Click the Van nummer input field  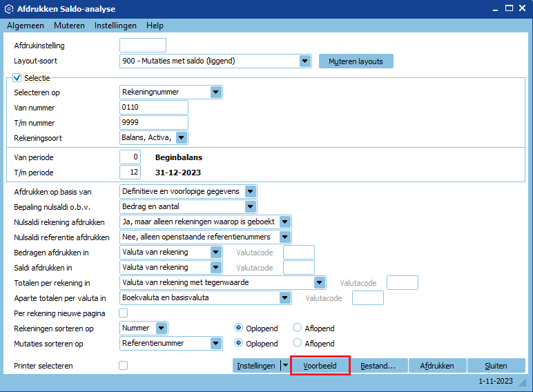(154, 108)
